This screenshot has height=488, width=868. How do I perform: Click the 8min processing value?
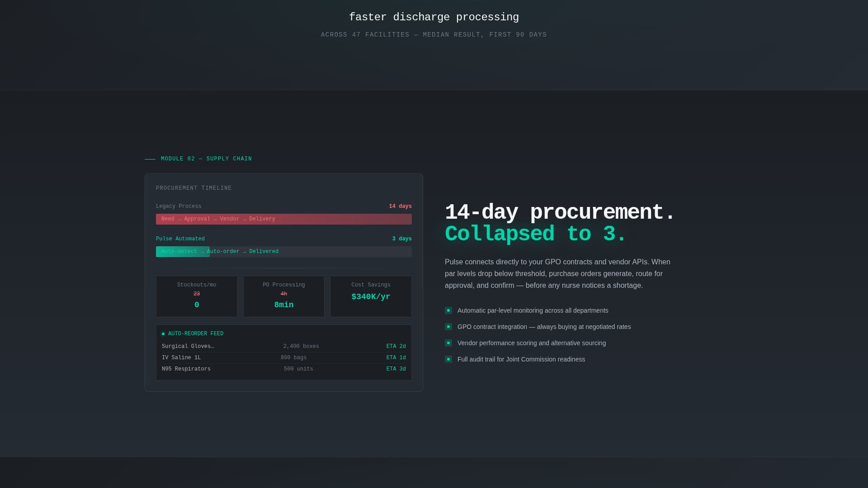(284, 305)
